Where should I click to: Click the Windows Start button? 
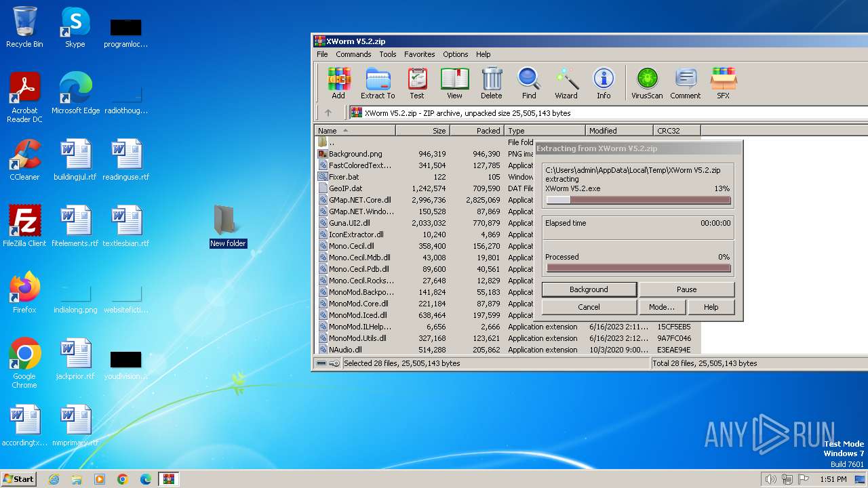tap(19, 479)
